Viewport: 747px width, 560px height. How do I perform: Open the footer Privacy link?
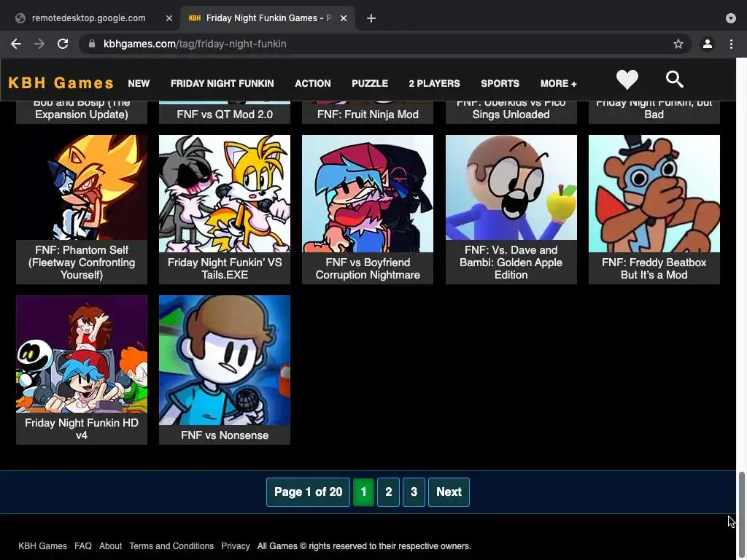click(x=236, y=546)
